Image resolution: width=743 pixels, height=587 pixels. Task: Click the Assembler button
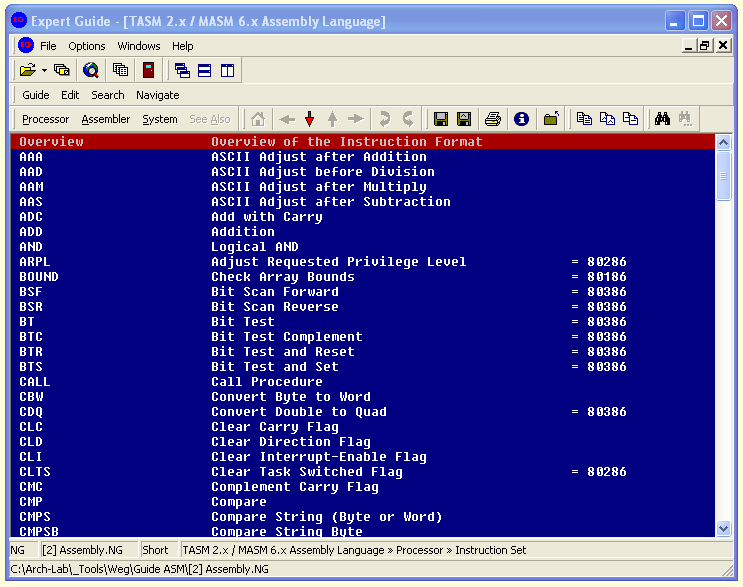pos(106,119)
